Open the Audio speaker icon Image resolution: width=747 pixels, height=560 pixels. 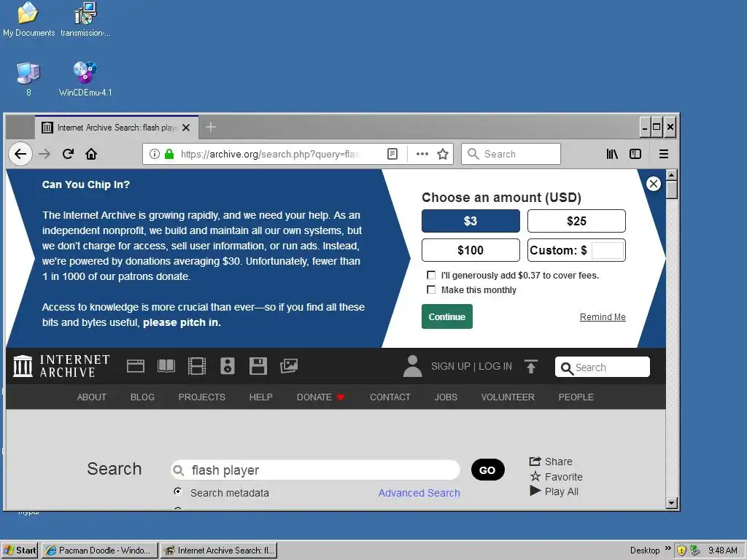pos(228,366)
